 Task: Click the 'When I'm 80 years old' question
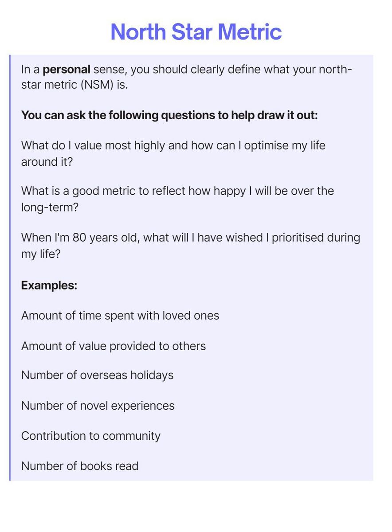(x=191, y=245)
